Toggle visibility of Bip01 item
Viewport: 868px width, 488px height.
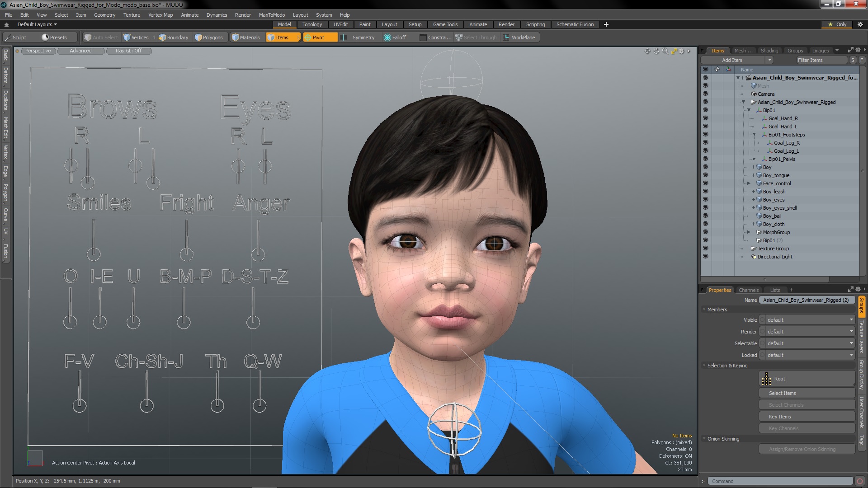[705, 110]
